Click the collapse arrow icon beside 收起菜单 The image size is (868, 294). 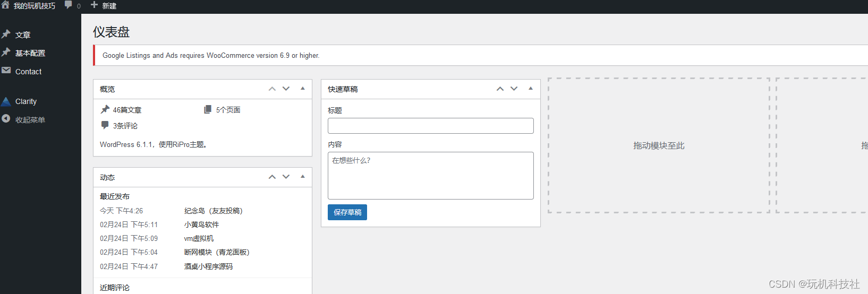click(6, 119)
